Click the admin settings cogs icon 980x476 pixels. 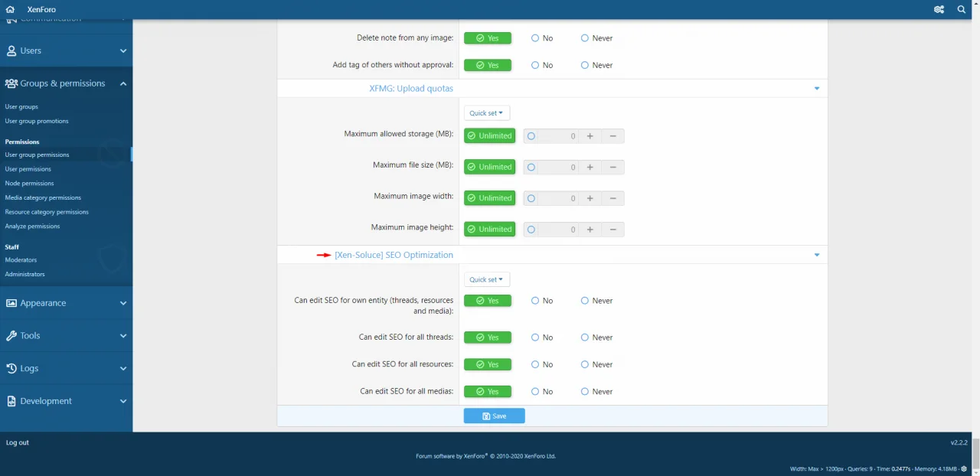tap(939, 9)
